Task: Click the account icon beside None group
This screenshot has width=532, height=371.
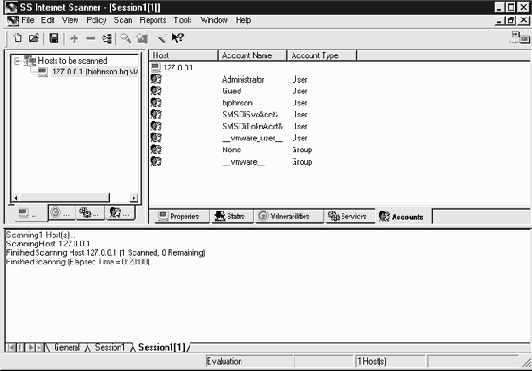Action: (156, 149)
